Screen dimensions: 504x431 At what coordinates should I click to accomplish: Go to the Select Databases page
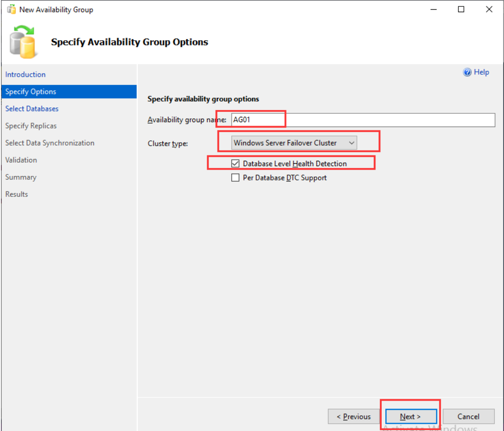coord(32,108)
